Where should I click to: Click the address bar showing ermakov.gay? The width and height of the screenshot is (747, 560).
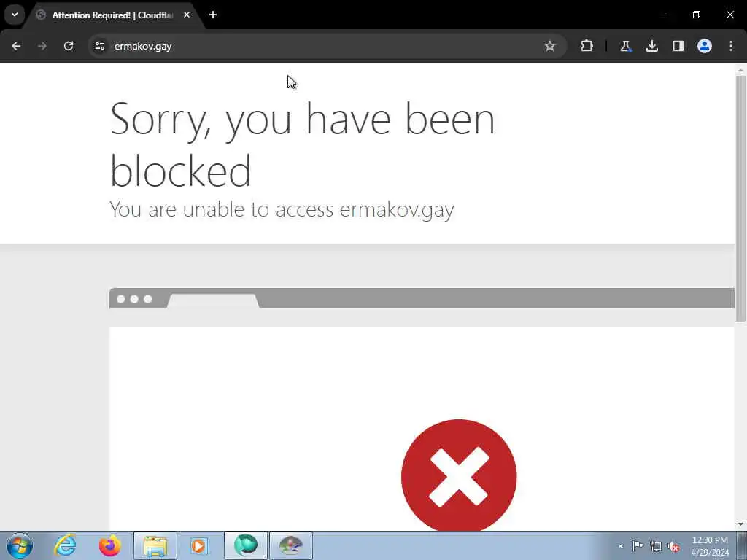tap(328, 46)
